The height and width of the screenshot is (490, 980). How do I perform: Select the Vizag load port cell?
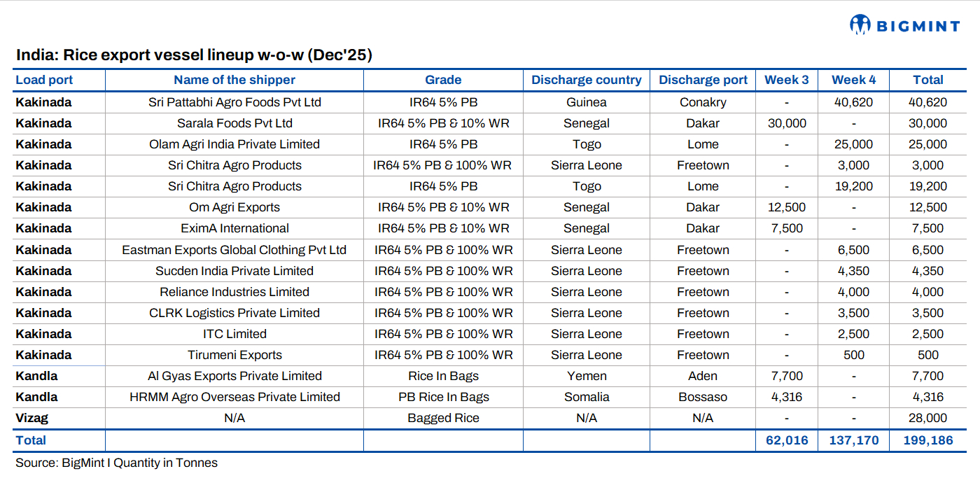[32, 418]
